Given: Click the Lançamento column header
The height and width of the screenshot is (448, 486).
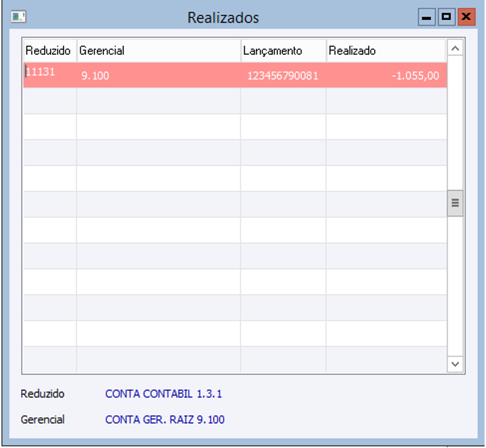Looking at the screenshot, I should (284, 51).
